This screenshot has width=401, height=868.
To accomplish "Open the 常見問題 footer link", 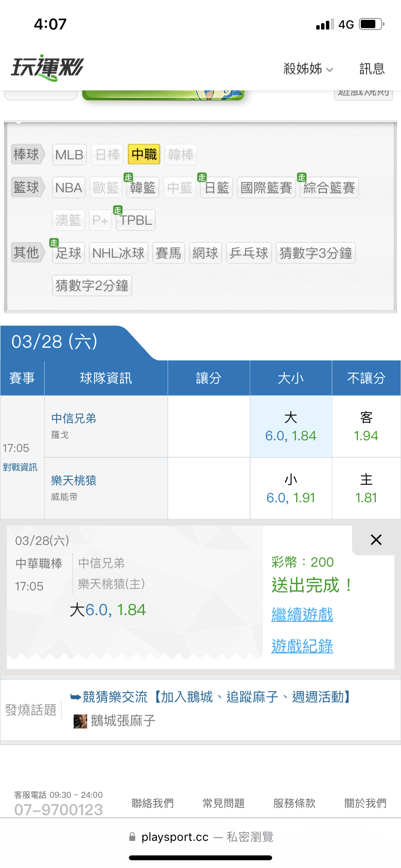I will (223, 804).
